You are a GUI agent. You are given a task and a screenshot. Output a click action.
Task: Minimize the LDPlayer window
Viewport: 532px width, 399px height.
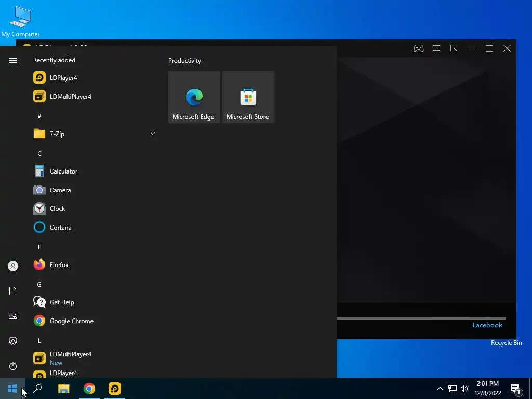click(472, 48)
